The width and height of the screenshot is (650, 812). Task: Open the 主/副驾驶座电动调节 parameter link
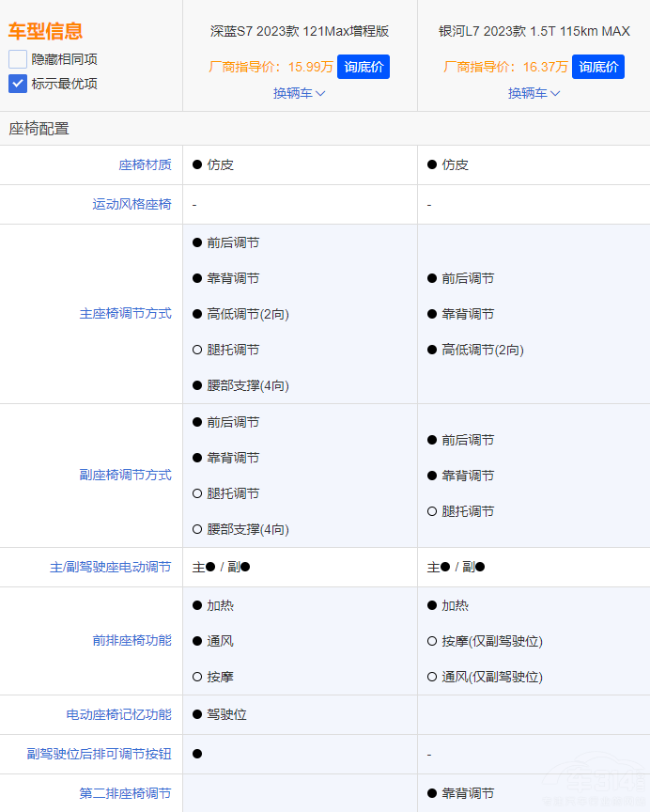click(x=111, y=567)
